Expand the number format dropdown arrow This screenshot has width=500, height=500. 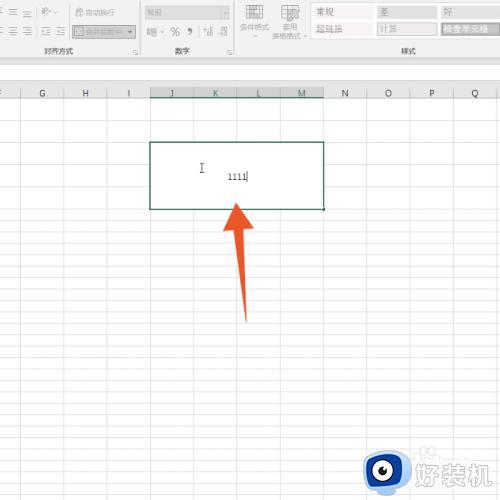pos(225,13)
